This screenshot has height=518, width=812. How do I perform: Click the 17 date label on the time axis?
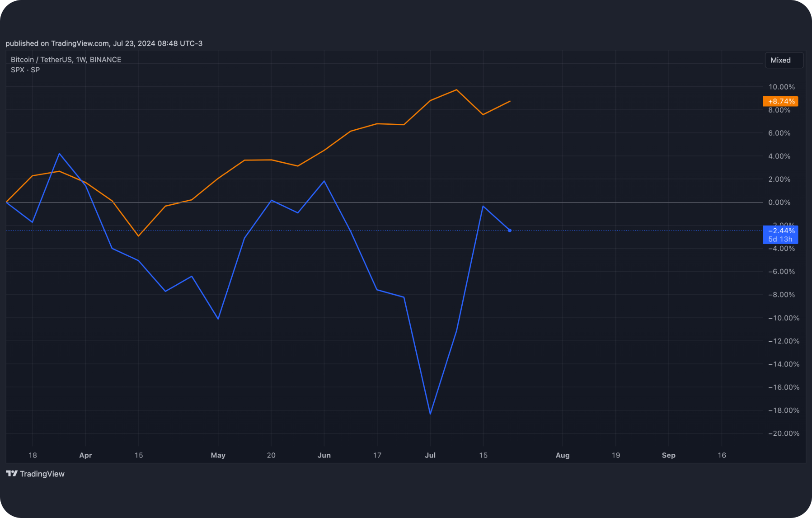(x=377, y=455)
